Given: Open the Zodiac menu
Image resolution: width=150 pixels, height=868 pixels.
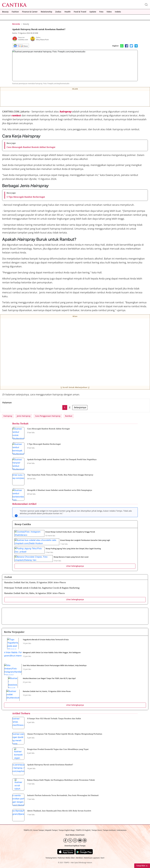Looking at the screenshot, I should [x=58, y=12].
